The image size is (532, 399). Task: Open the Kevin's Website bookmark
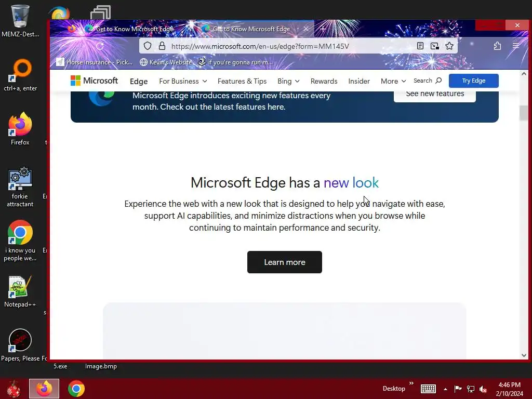coord(166,62)
